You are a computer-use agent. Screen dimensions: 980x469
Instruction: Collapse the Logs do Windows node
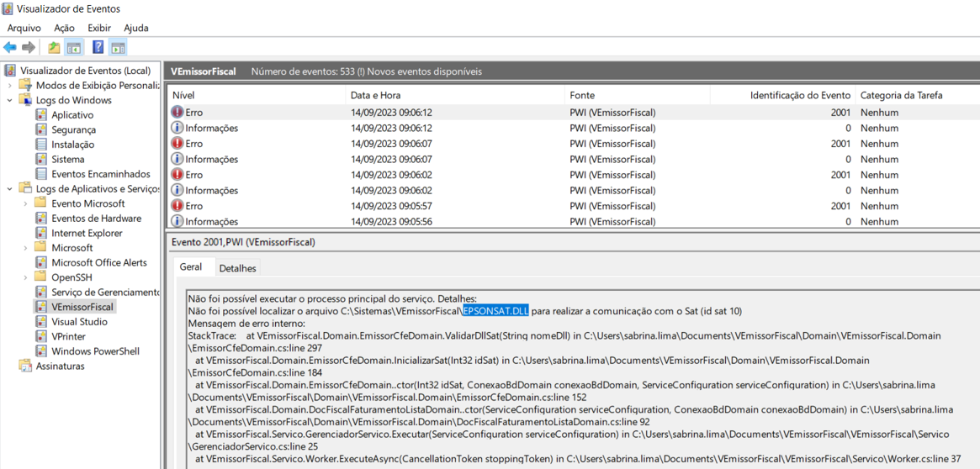tap(10, 100)
